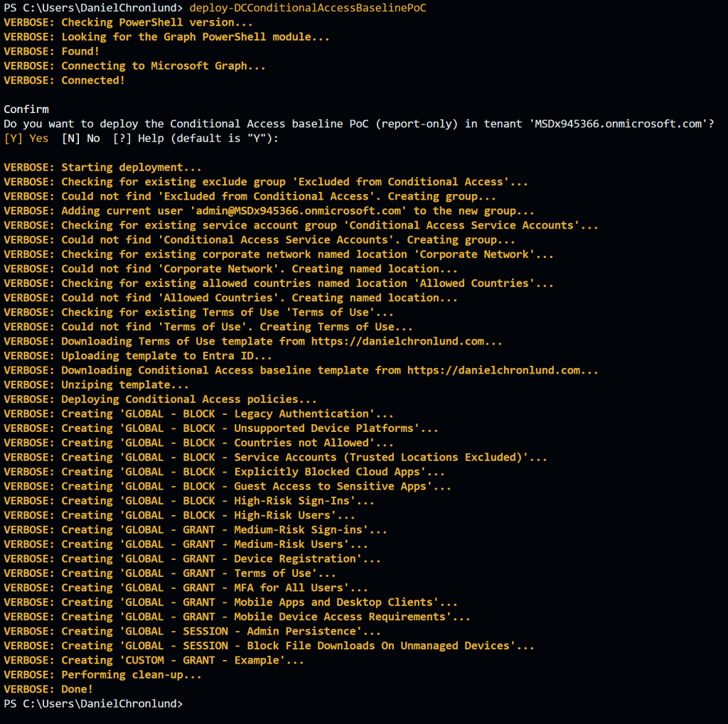728x724 pixels.
Task: Click the 'Connecting to Microsoft Graph...' line
Action: pos(164,66)
